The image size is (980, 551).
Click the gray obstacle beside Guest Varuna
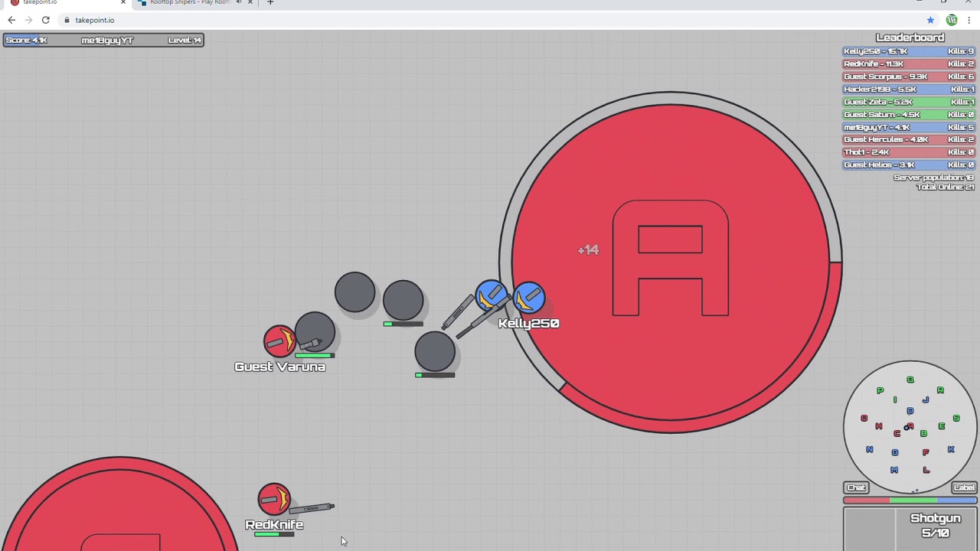click(315, 332)
